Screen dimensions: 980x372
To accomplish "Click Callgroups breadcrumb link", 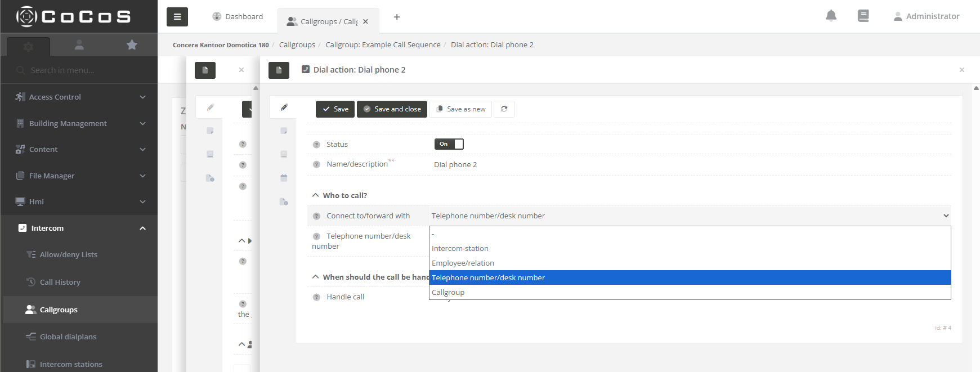I will click(x=297, y=45).
